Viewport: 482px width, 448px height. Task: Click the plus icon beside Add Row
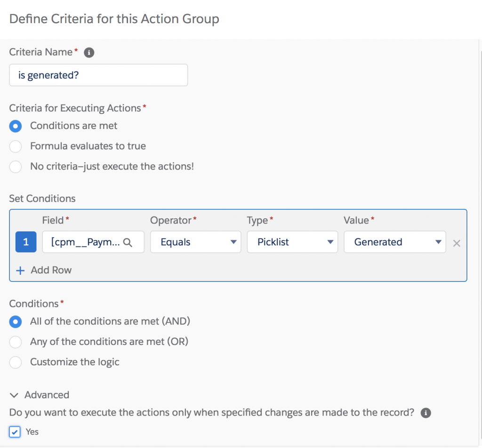tap(20, 271)
